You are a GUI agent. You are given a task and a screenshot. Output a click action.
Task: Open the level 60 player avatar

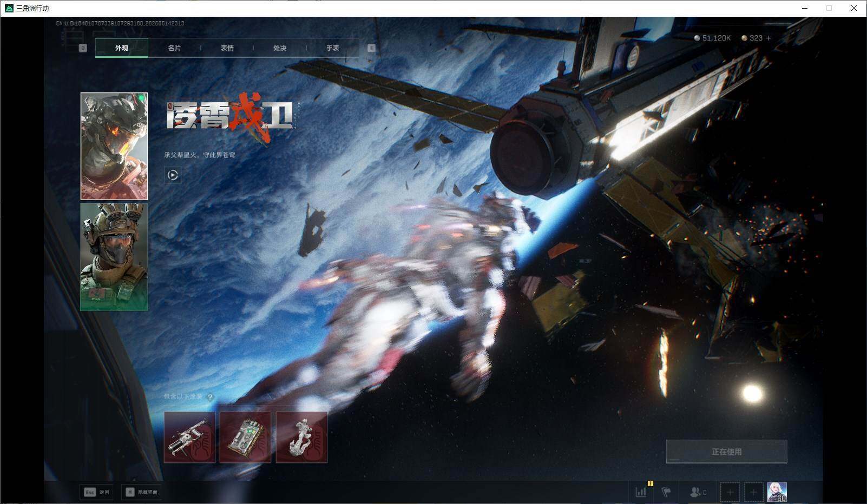pos(777,492)
